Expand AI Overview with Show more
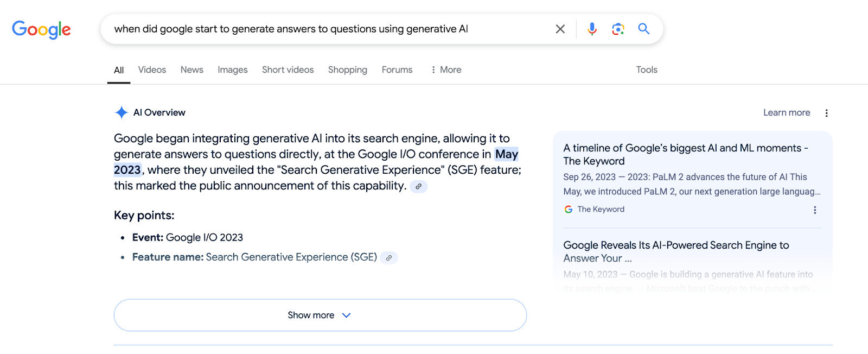This screenshot has width=868, height=354. pos(320,315)
